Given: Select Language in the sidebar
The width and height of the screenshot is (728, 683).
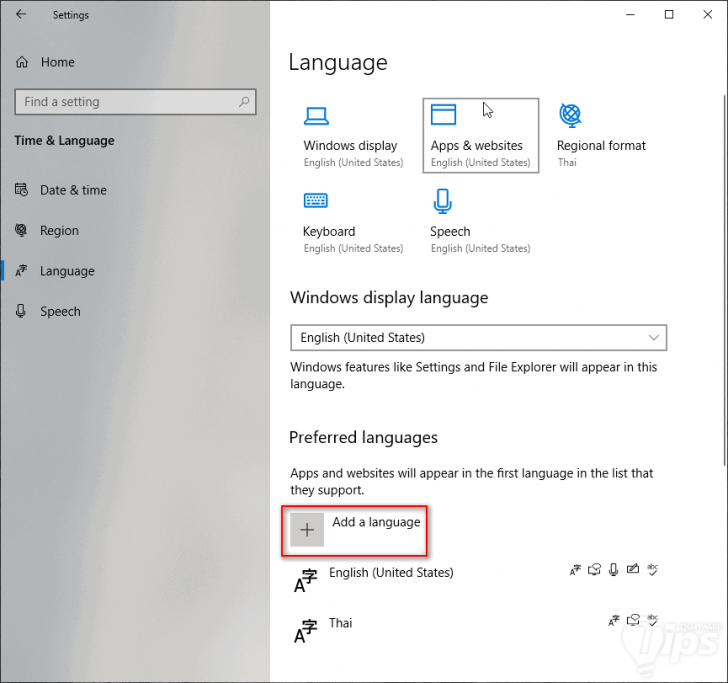Looking at the screenshot, I should click(x=55, y=271).
